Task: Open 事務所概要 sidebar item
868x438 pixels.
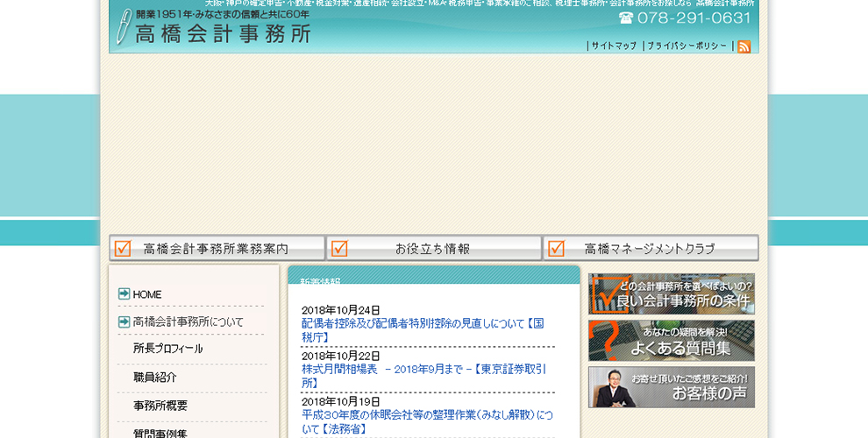Action: click(x=160, y=406)
